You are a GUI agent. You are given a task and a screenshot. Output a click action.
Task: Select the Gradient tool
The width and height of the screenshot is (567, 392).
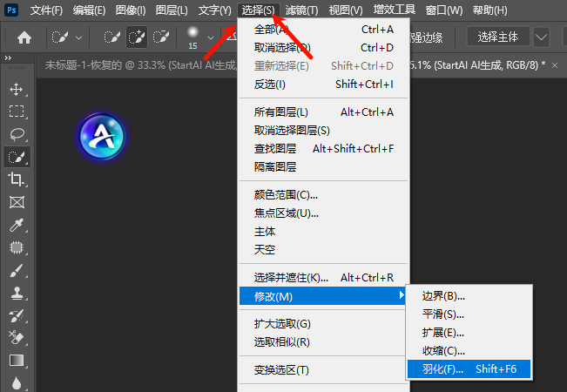pos(16,360)
